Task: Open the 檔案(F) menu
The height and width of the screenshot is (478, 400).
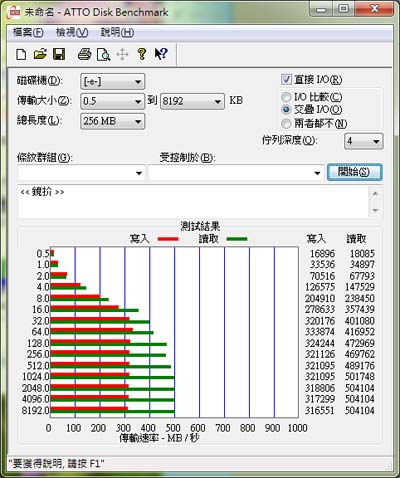Action: pos(28,32)
